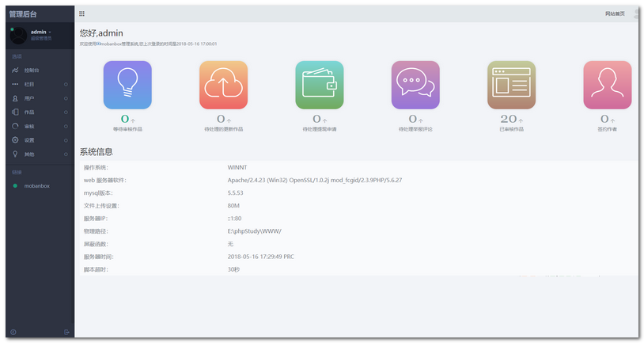Image resolution: width=644 pixels, height=343 pixels.
Task: Expand the 作品 submenu circle
Action: (66, 112)
